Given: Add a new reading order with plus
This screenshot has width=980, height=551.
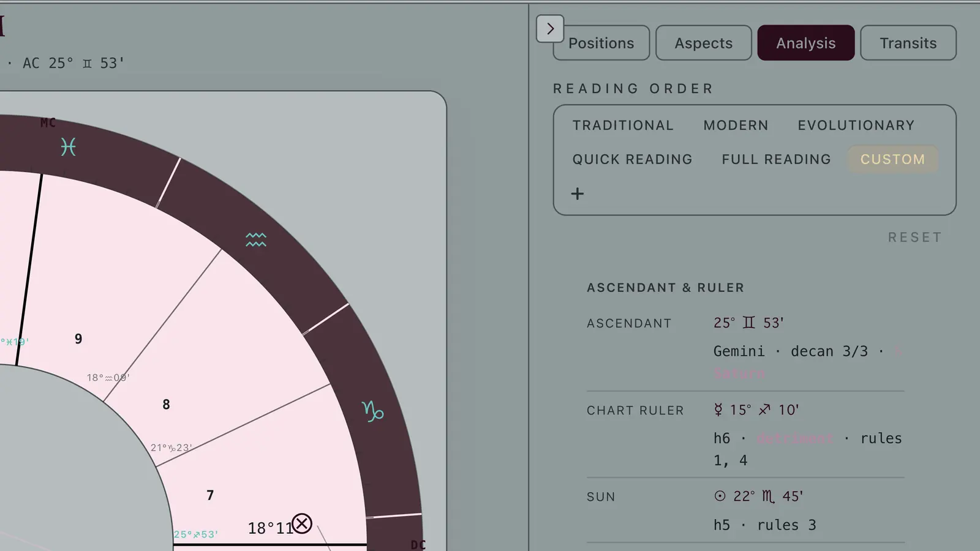Looking at the screenshot, I should click(578, 194).
